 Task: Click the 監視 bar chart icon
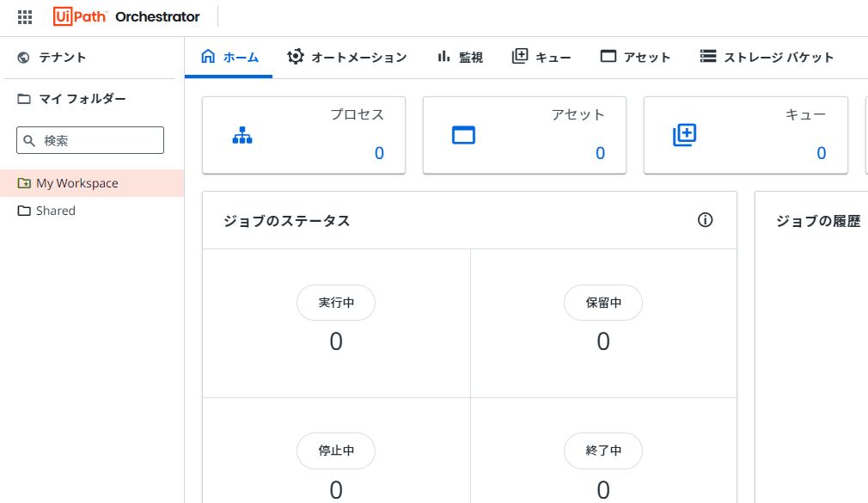tap(443, 57)
